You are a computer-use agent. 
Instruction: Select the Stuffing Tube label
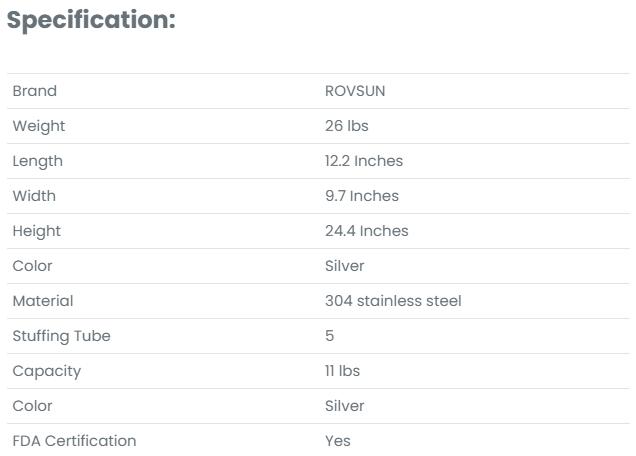(62, 336)
